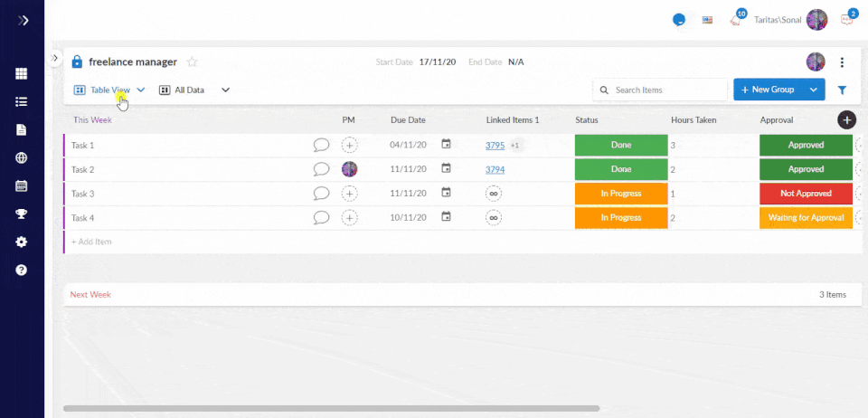Click the Task 4 date 10/11/20
Image resolution: width=868 pixels, height=418 pixels.
pos(408,218)
